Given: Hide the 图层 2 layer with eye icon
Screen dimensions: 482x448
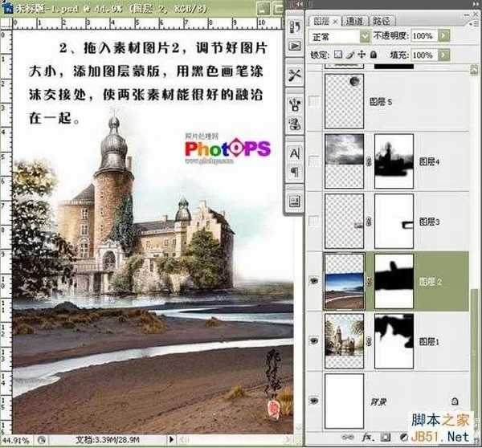Looking at the screenshot, I should pyautogui.click(x=314, y=281).
